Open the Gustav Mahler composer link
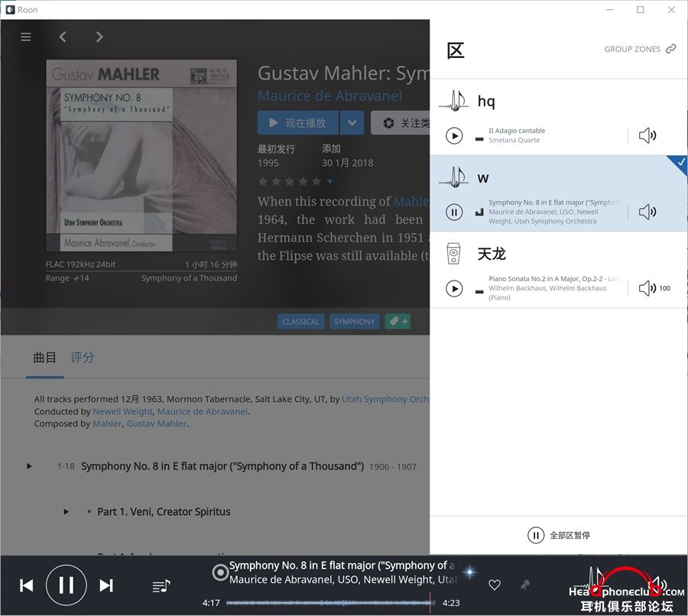688x616 pixels. pyautogui.click(x=157, y=424)
